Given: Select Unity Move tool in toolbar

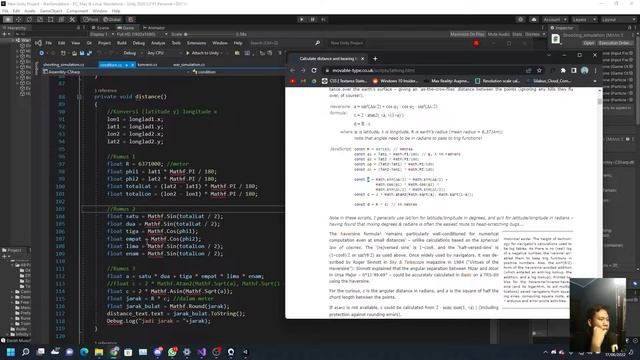Looking at the screenshot, I should (18, 19).
